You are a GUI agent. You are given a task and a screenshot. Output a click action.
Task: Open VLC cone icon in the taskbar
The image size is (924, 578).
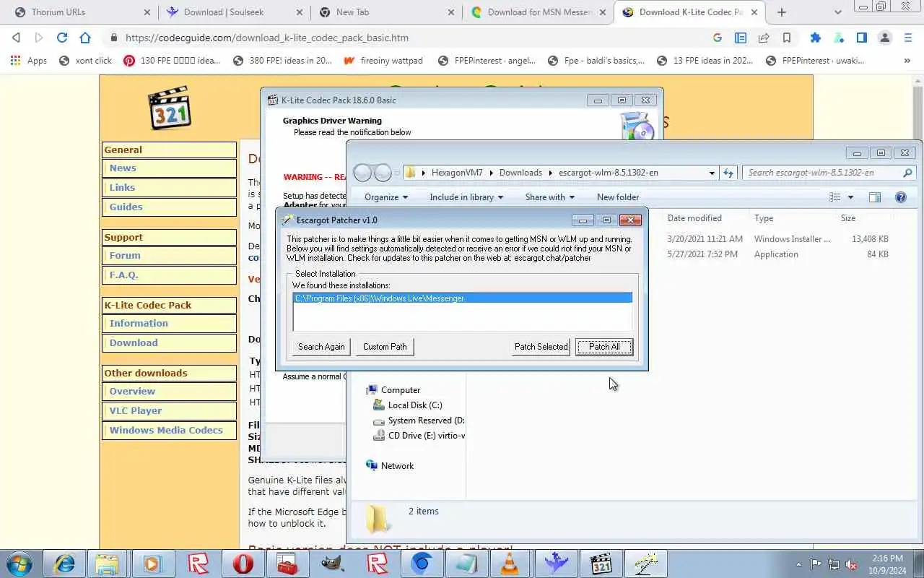tap(510, 564)
